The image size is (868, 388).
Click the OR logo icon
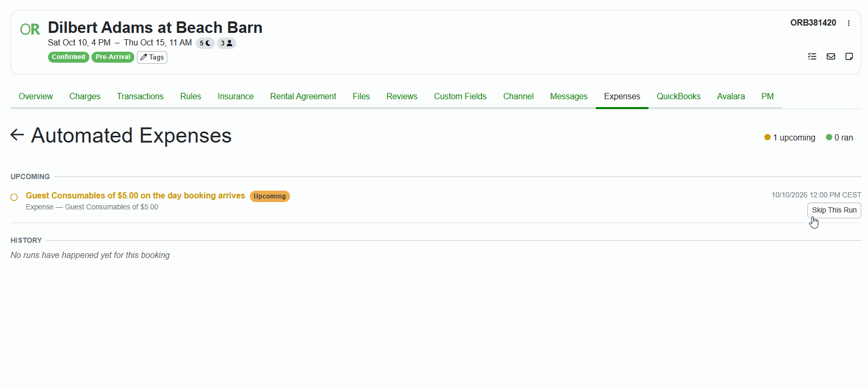click(30, 29)
